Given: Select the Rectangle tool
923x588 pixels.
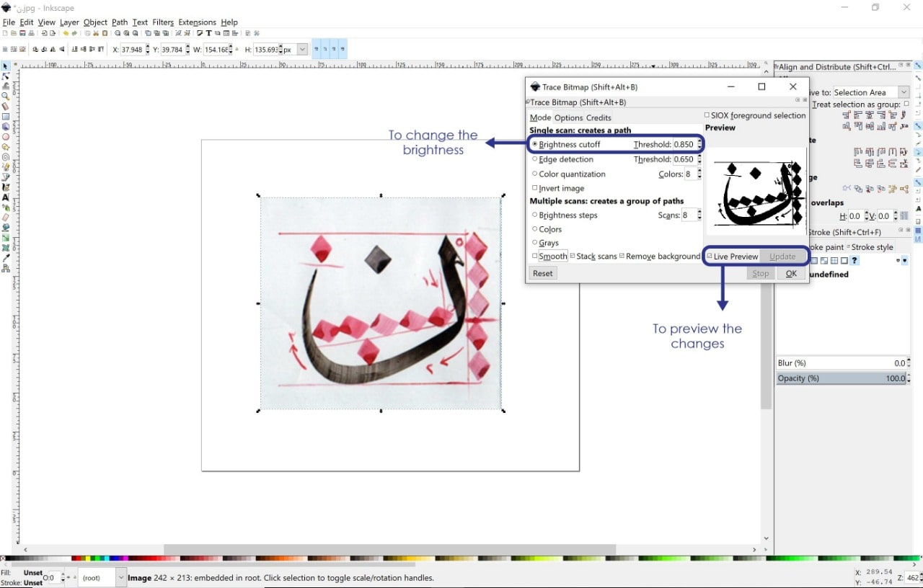Looking at the screenshot, I should (x=5, y=116).
